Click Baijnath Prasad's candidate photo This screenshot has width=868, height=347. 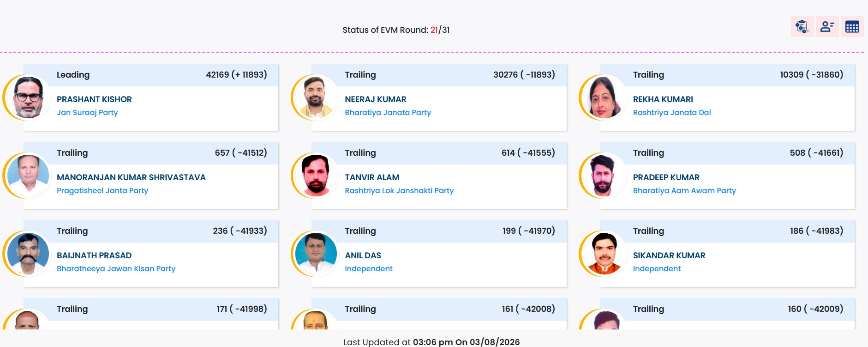coord(28,254)
